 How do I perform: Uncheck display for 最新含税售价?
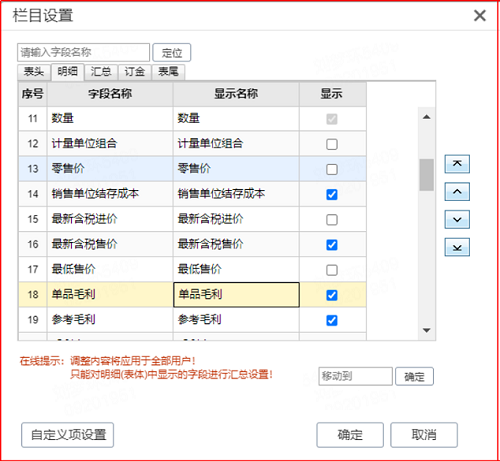tap(332, 245)
